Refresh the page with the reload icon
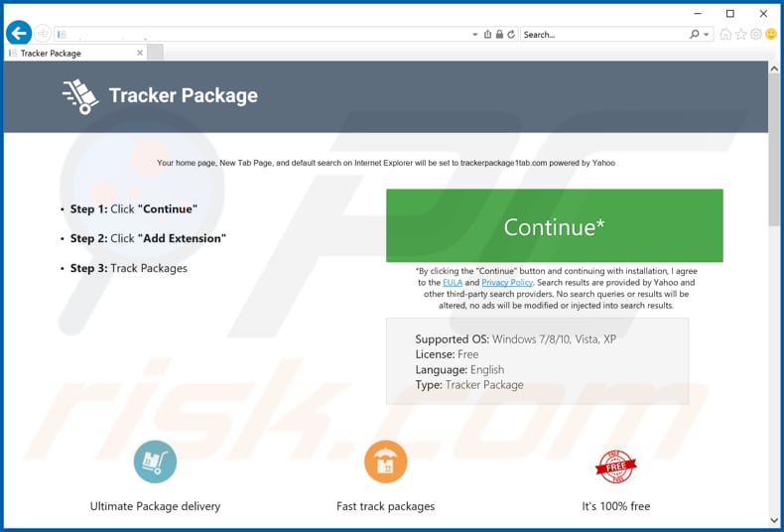This screenshot has width=784, height=532. (511, 34)
